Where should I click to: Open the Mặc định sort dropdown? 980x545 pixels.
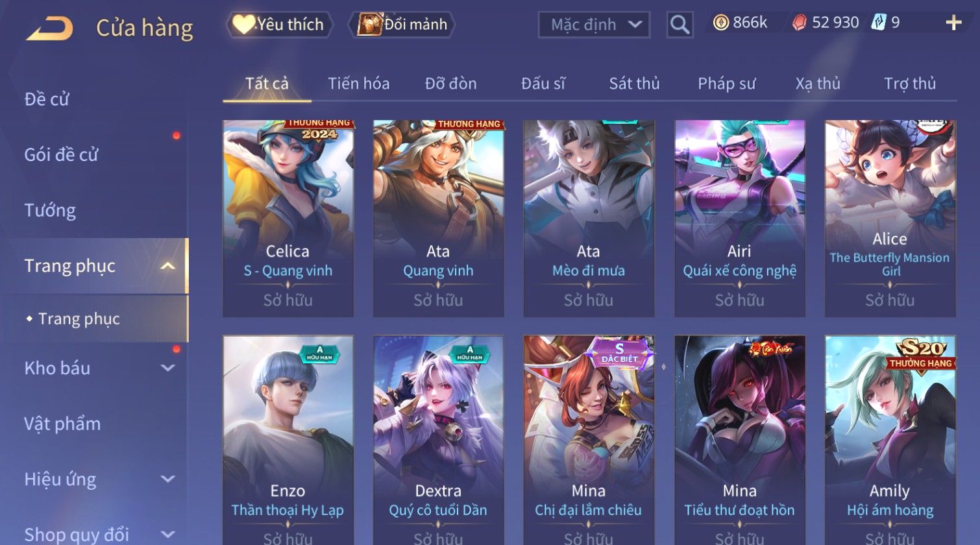point(594,25)
